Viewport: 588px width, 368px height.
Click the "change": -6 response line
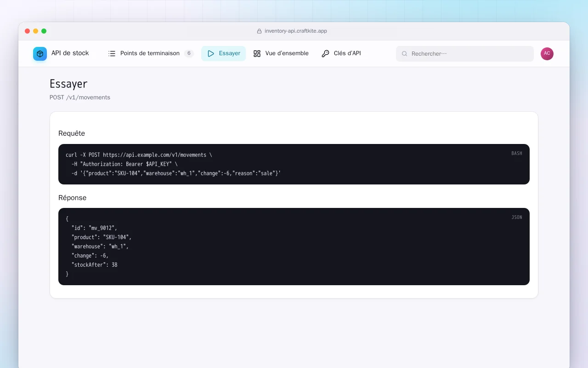coord(90,256)
